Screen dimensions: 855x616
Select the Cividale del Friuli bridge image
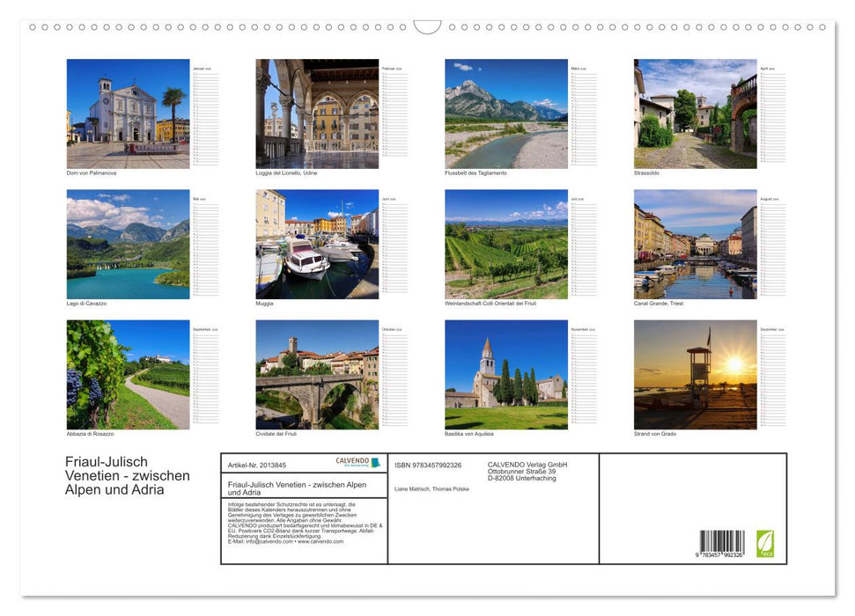[x=317, y=374]
